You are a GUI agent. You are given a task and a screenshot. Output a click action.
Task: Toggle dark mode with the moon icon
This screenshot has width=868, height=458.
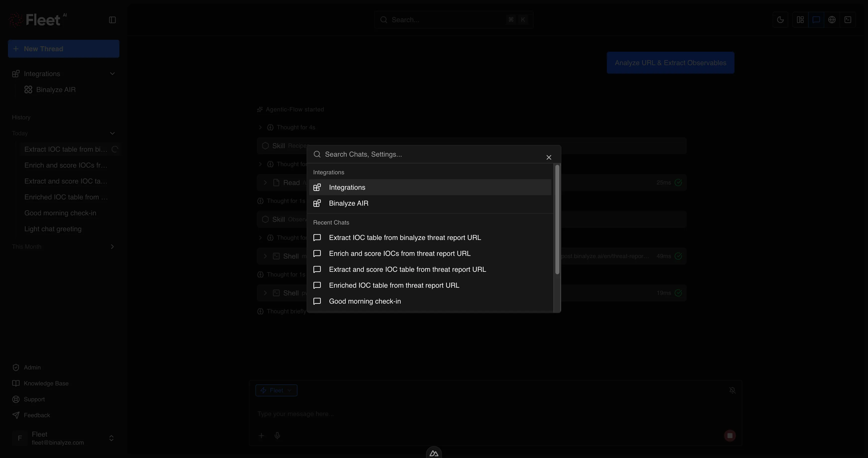pyautogui.click(x=781, y=20)
